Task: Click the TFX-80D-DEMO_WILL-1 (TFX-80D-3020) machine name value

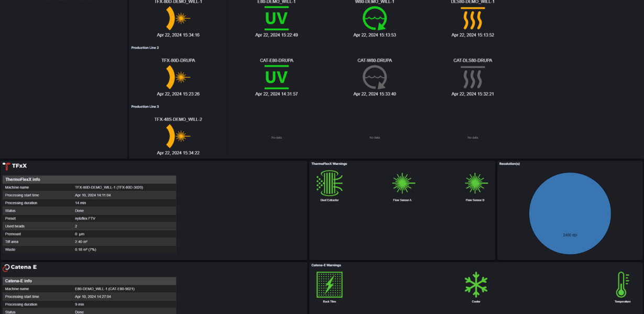Action: coord(109,187)
